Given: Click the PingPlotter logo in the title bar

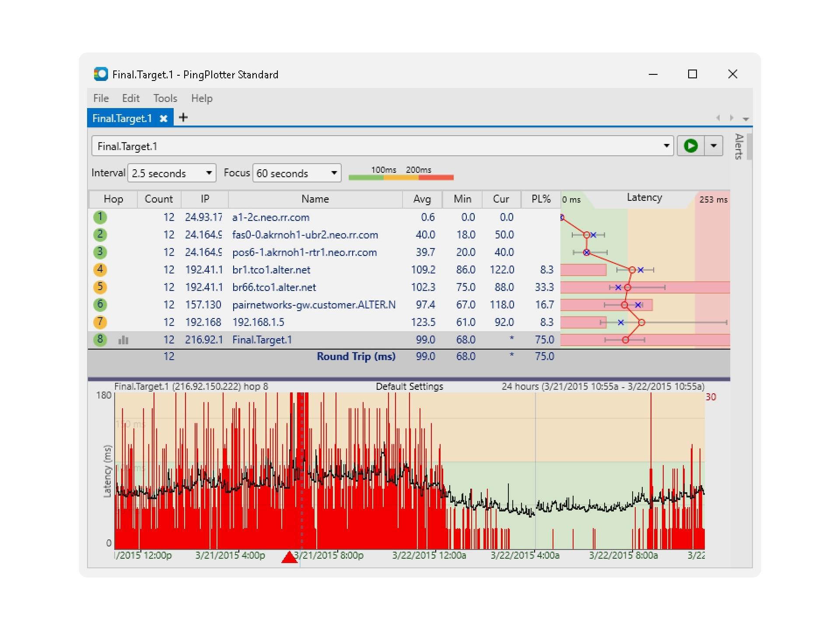Looking at the screenshot, I should click(x=101, y=74).
